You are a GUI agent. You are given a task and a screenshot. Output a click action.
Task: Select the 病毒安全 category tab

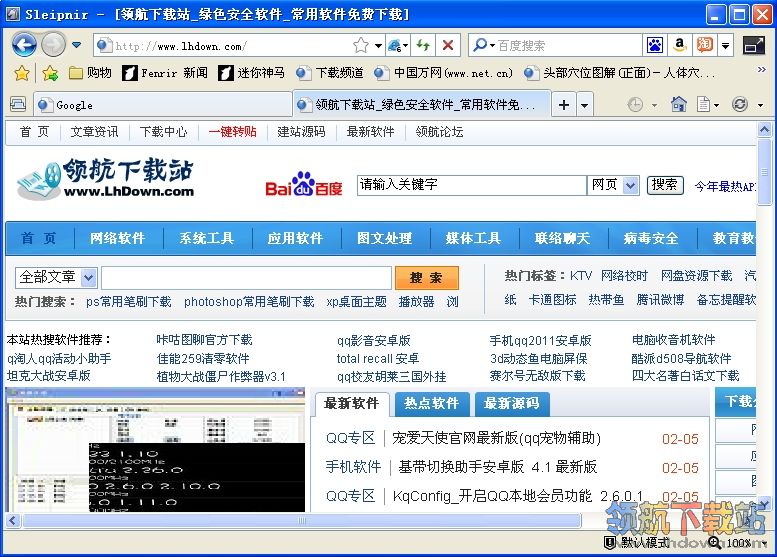point(651,238)
